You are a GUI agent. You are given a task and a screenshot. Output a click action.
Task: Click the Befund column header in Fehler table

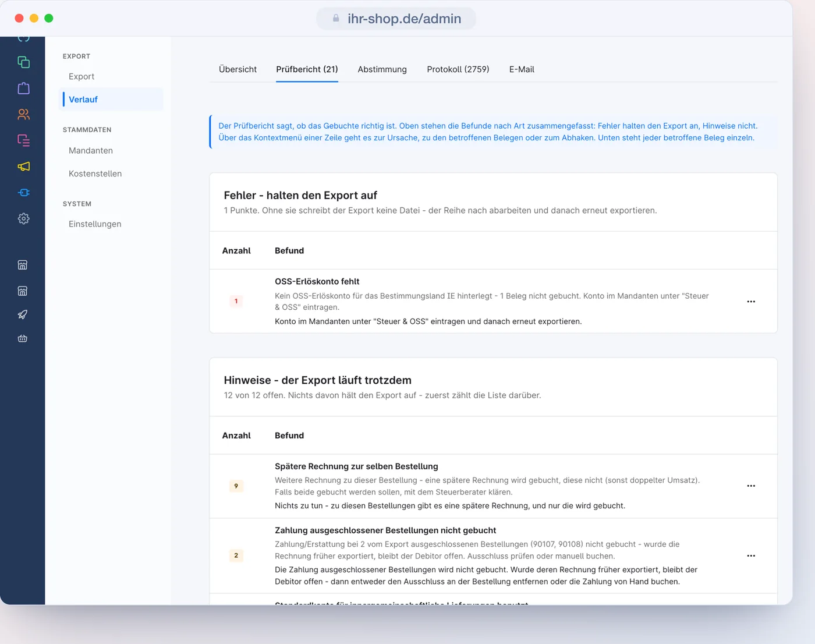pos(289,250)
